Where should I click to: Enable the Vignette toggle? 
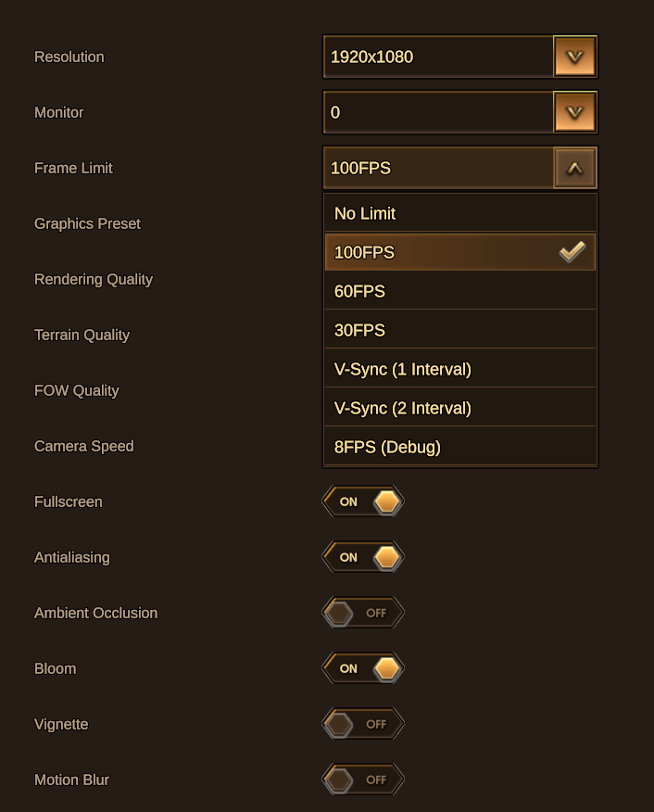coord(363,724)
